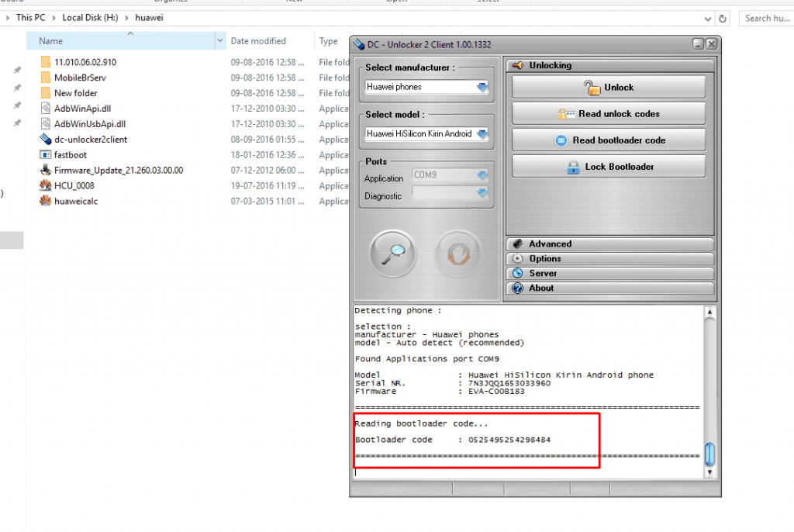The image size is (794, 532).
Task: Click the Read bootloader code button
Action: click(609, 140)
